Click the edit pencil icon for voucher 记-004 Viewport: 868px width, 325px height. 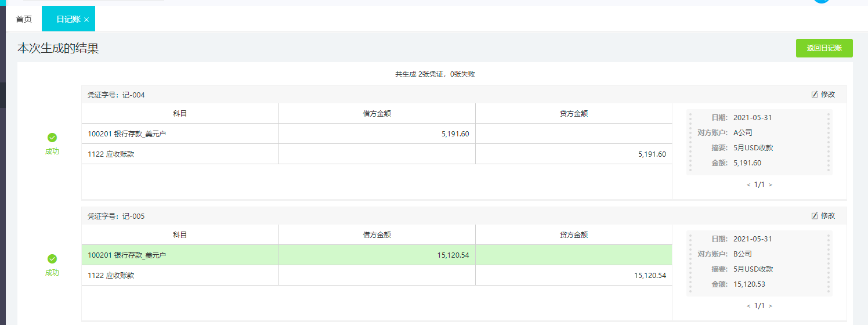click(x=815, y=95)
